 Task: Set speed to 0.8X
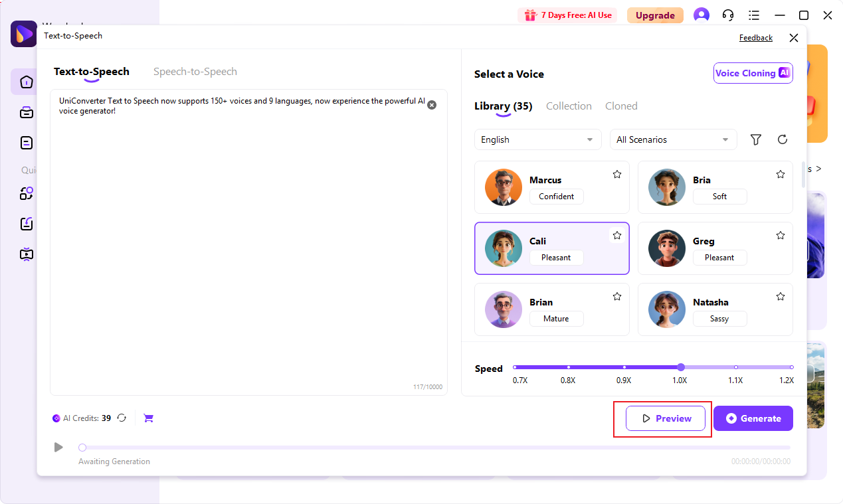[x=569, y=367]
